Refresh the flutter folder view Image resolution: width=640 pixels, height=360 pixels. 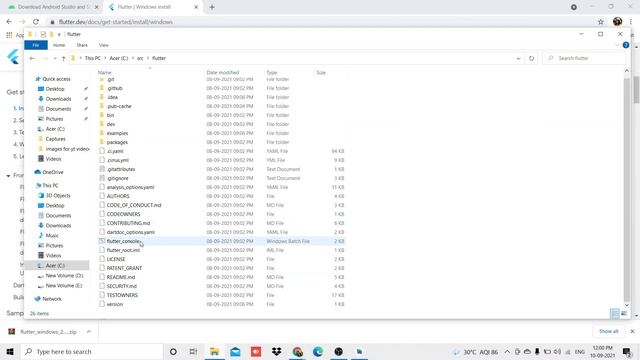click(x=531, y=58)
